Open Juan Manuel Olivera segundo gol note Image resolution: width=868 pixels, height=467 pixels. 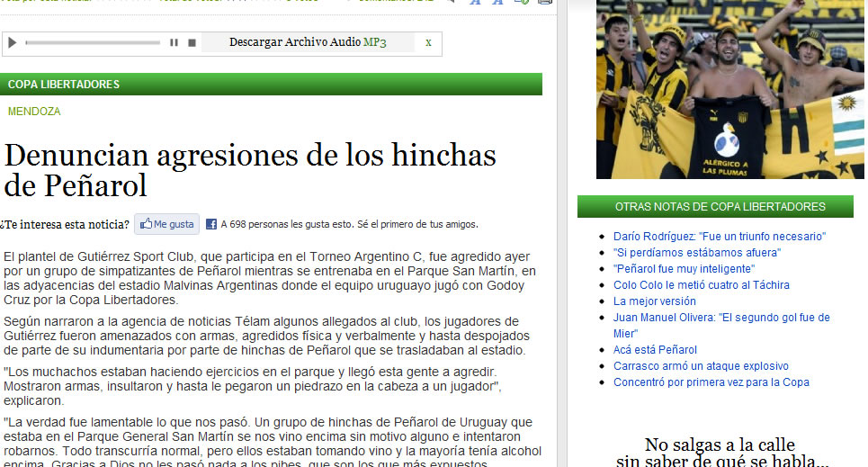pos(720,318)
